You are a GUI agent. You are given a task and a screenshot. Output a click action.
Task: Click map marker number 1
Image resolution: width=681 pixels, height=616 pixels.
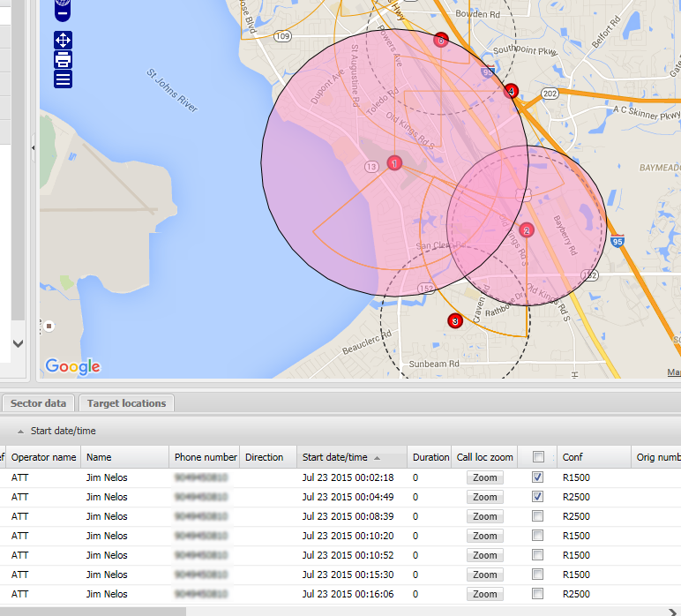click(394, 163)
